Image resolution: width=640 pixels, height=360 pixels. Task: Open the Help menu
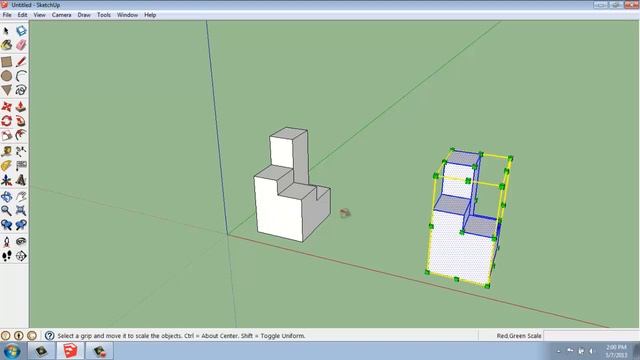point(150,15)
